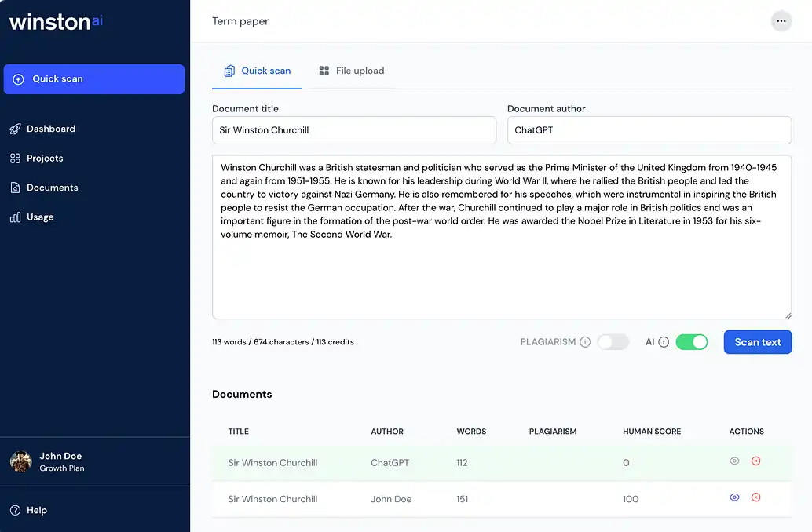Click Sir Winston Churchill title in ChatGPT row
This screenshot has height=532, width=812.
coord(273,463)
